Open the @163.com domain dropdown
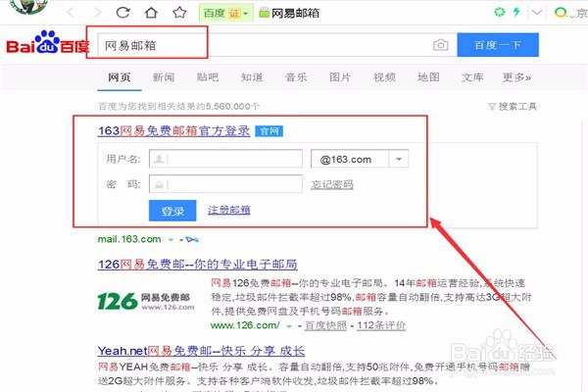The image size is (588, 392). tap(360, 159)
